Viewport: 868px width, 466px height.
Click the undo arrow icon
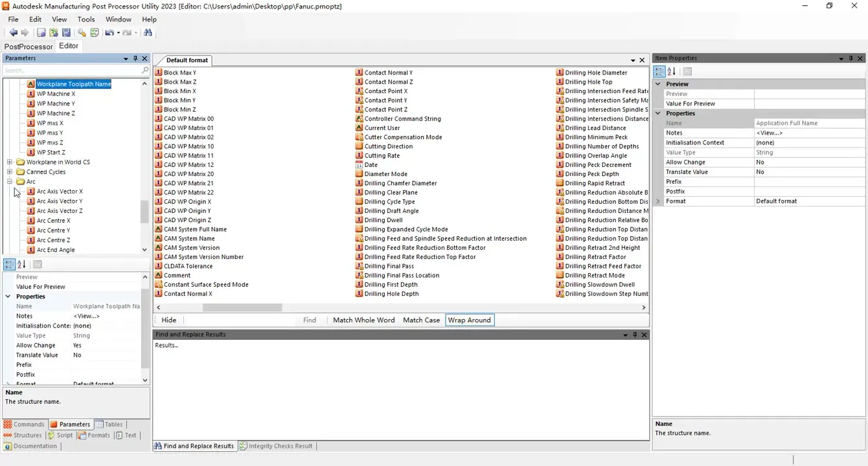(109, 32)
